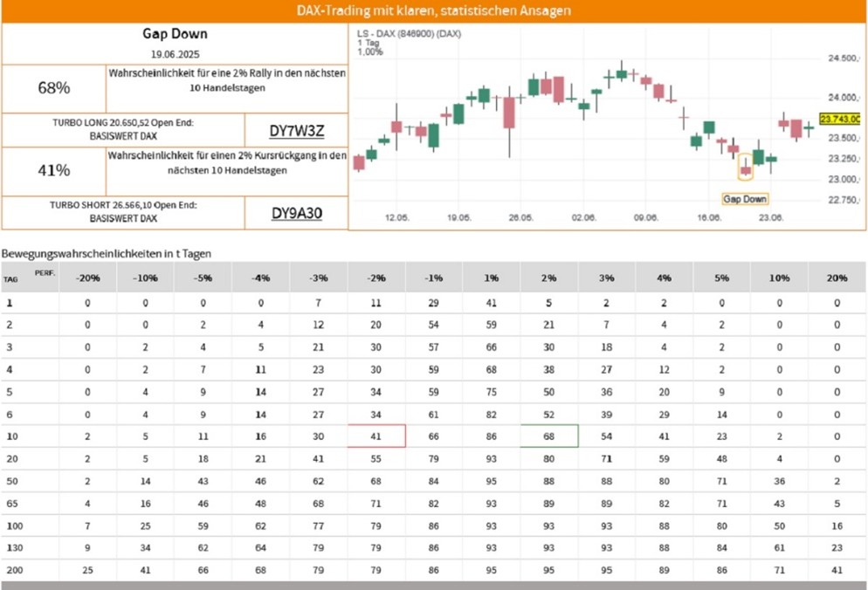
Task: Click the 02.06. date on the chart axis
Action: pyautogui.click(x=583, y=217)
